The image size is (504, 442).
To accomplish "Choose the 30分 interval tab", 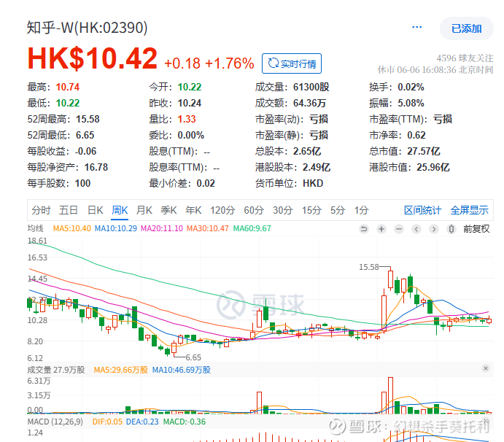I will click(282, 210).
